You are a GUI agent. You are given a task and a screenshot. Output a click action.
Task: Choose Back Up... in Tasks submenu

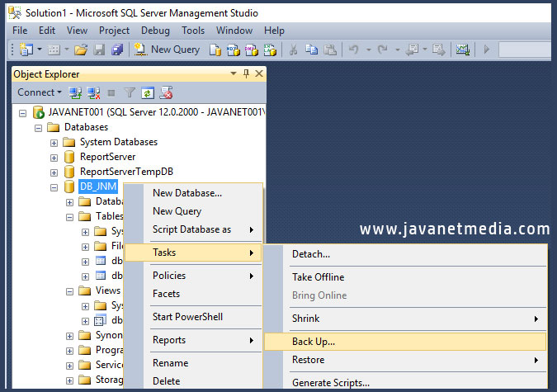pos(405,342)
